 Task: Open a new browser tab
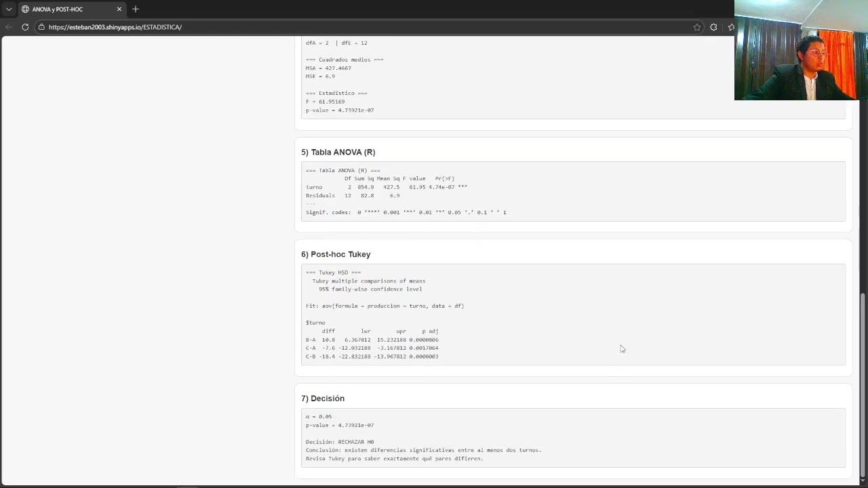click(136, 9)
